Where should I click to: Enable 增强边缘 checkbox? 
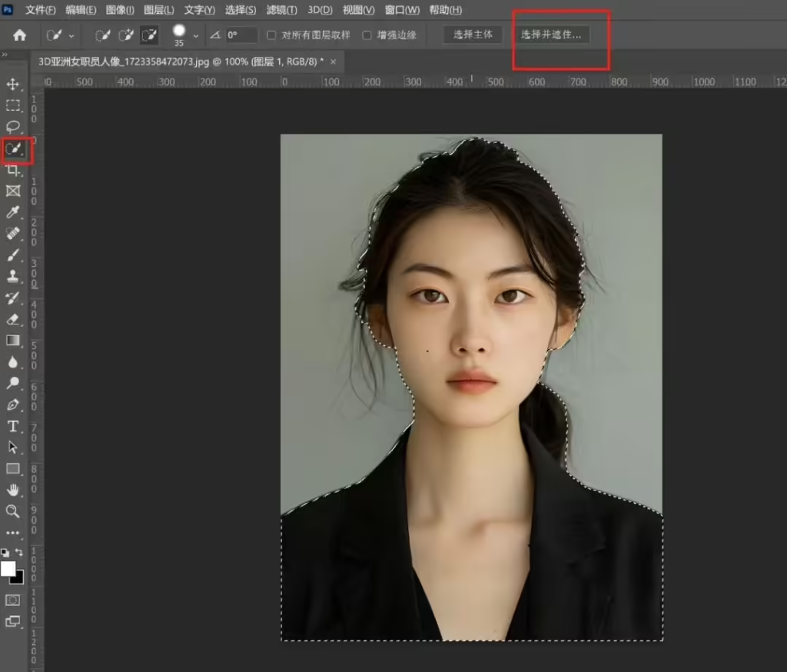coord(367,35)
